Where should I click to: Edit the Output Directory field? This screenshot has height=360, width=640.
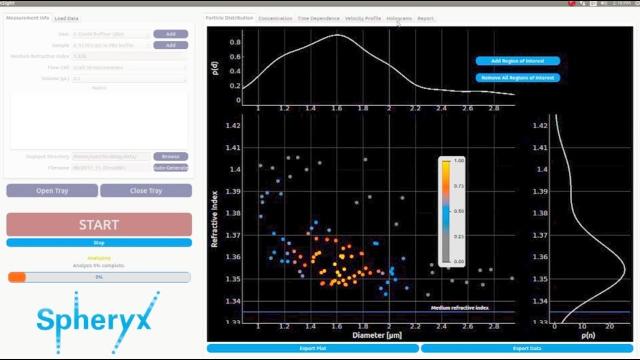pyautogui.click(x=111, y=157)
